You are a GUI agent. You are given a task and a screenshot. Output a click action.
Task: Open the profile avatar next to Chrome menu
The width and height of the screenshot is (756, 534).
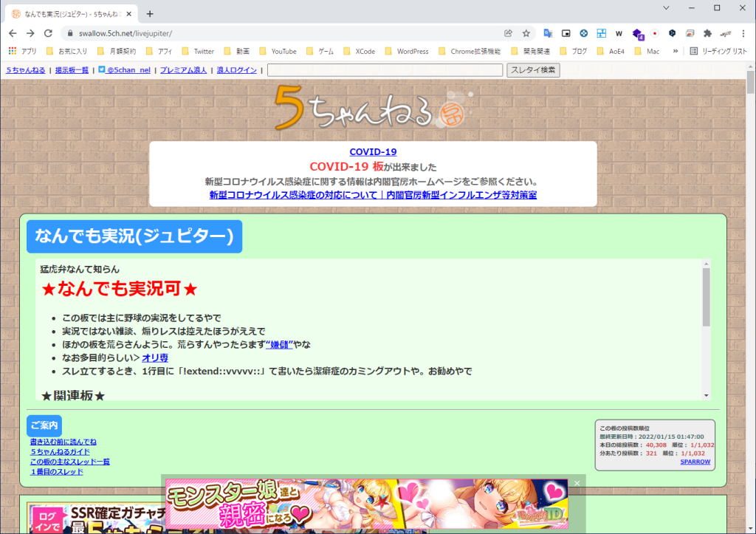[725, 33]
